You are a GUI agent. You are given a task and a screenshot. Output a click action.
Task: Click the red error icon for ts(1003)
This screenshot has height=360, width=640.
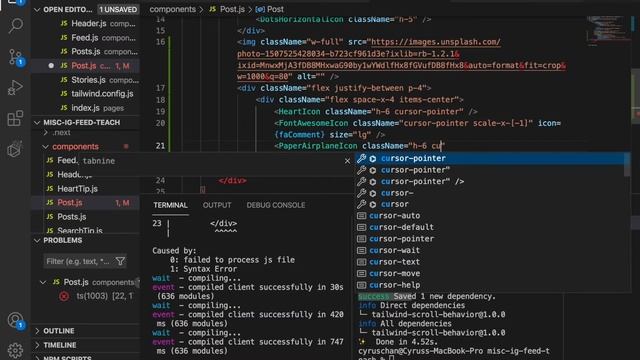coord(64,296)
